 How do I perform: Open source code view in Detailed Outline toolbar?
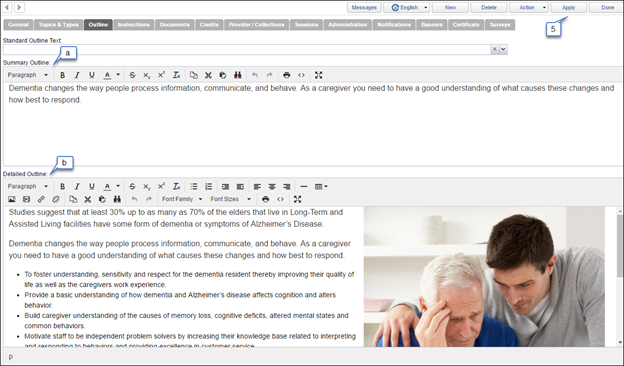(x=280, y=199)
